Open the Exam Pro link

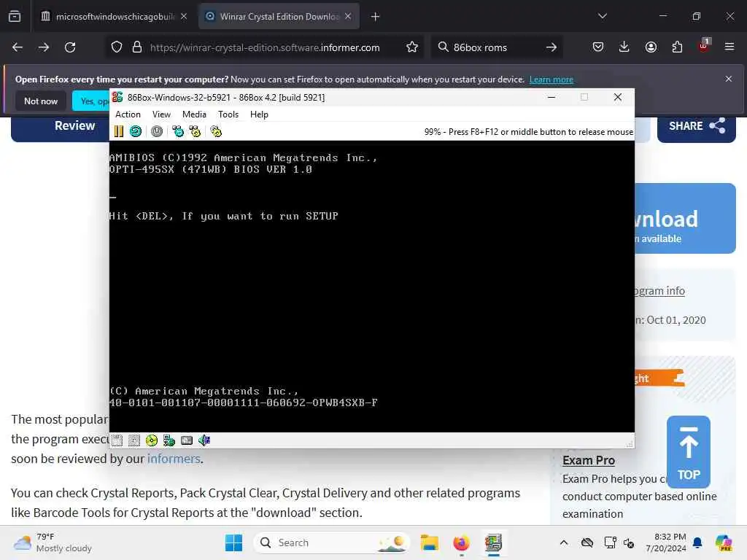click(589, 461)
